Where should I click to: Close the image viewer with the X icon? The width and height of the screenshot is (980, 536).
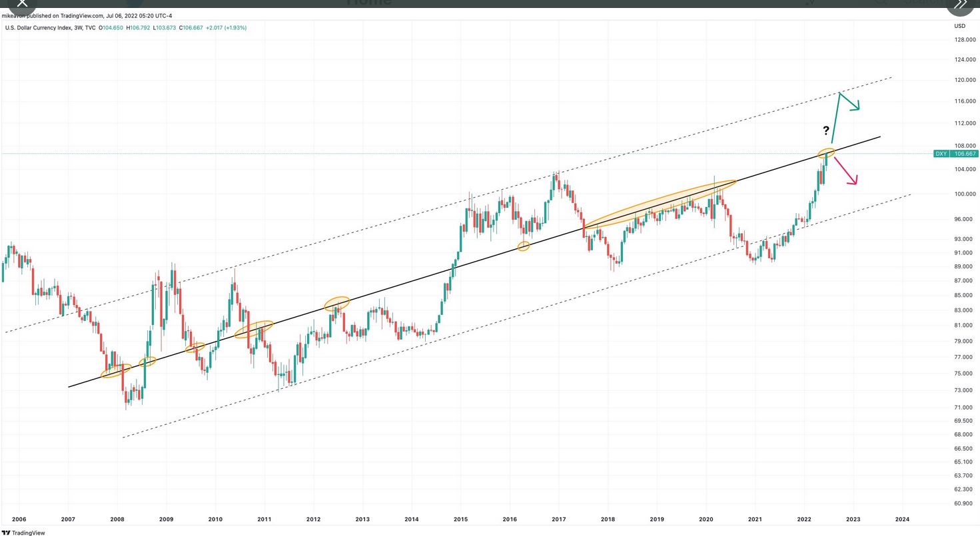point(21,4)
